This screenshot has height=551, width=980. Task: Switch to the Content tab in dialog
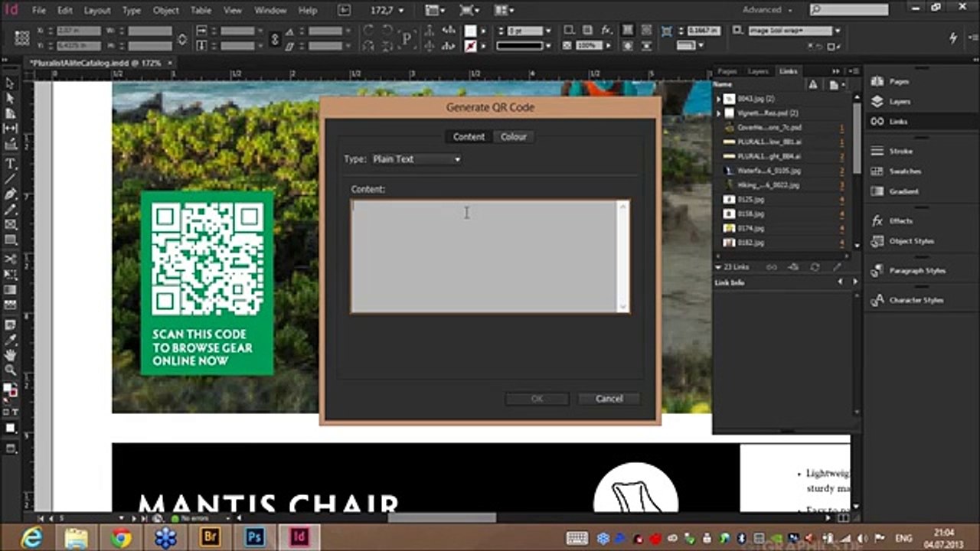point(469,137)
